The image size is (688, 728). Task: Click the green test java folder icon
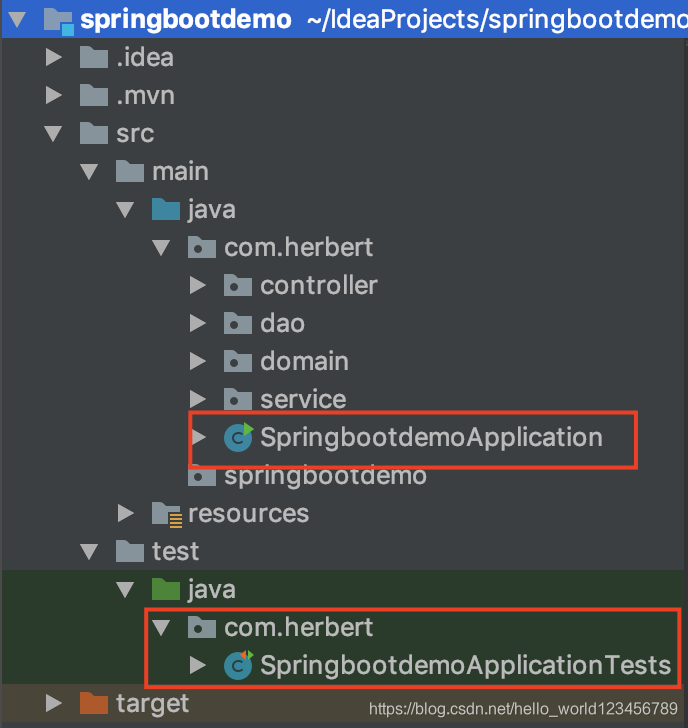pos(166,590)
